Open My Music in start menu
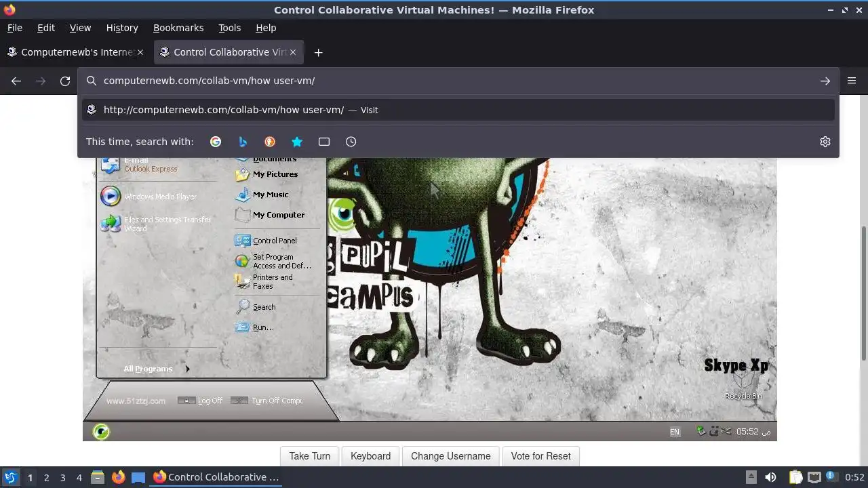 click(x=262, y=195)
